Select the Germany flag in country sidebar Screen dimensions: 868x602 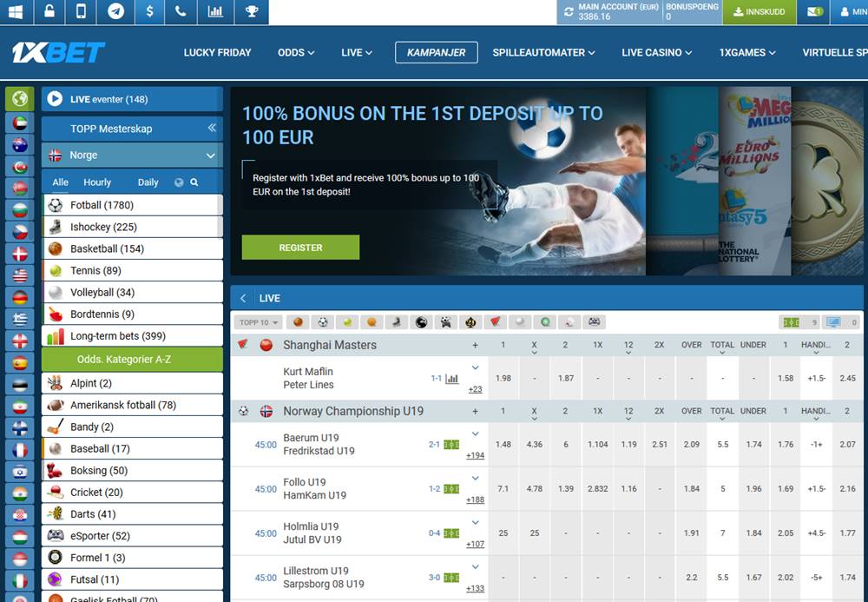[x=20, y=298]
